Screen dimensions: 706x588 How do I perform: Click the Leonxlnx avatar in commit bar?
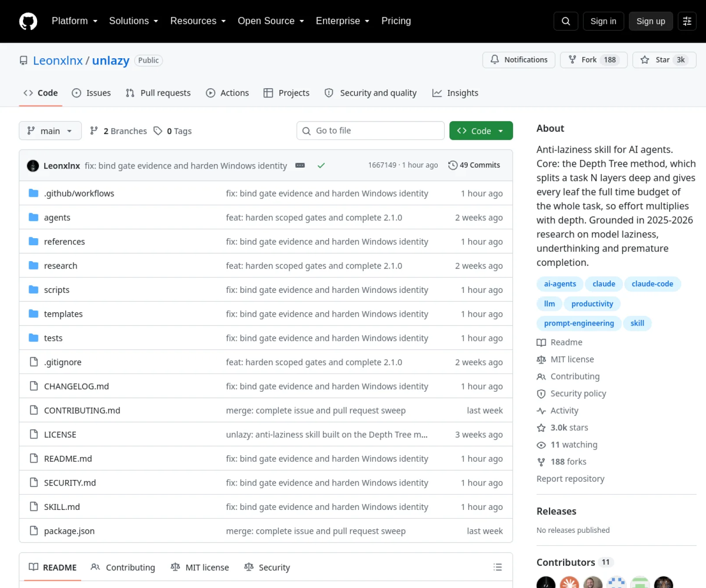33,165
